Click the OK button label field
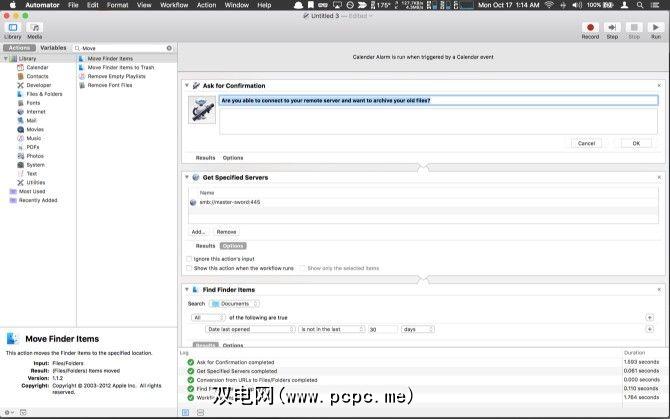Screen dimensions: 670x419 (636, 144)
